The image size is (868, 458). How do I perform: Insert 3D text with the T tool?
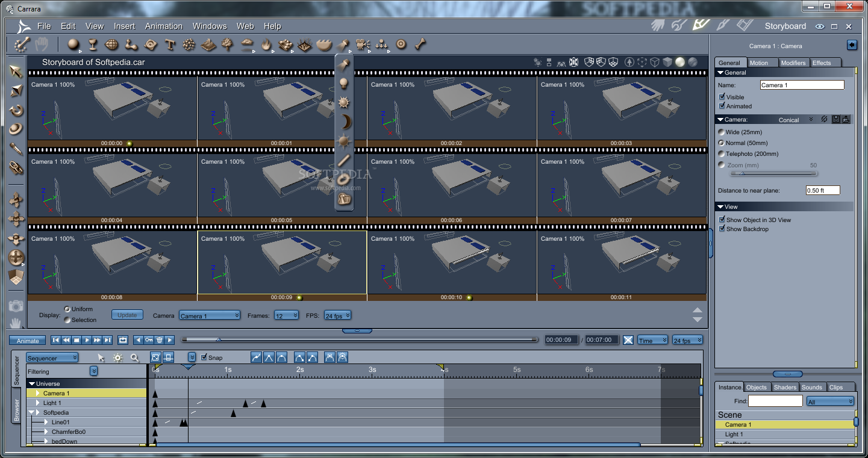pyautogui.click(x=170, y=44)
